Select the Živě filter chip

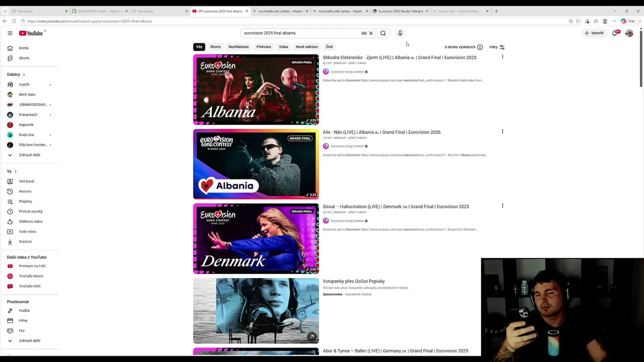[329, 47]
